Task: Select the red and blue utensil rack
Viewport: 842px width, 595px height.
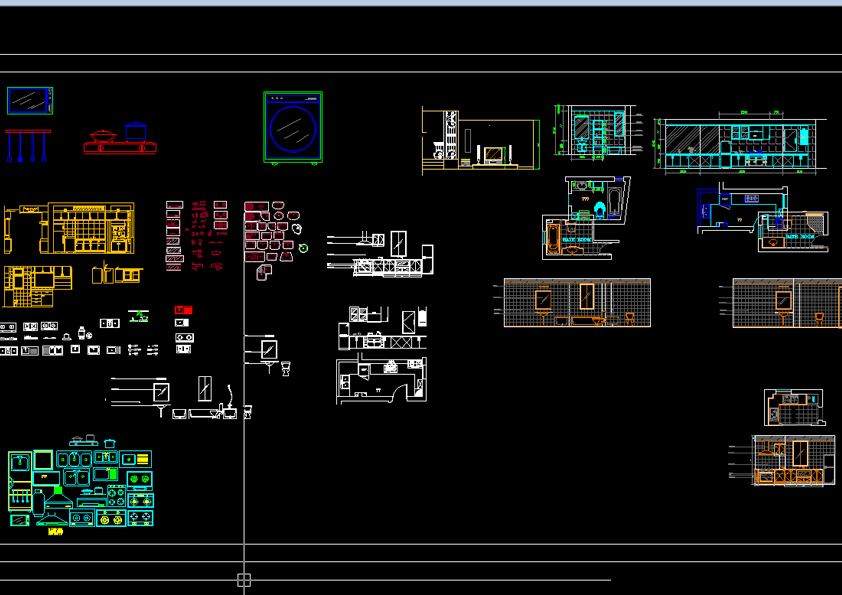Action: 28,145
